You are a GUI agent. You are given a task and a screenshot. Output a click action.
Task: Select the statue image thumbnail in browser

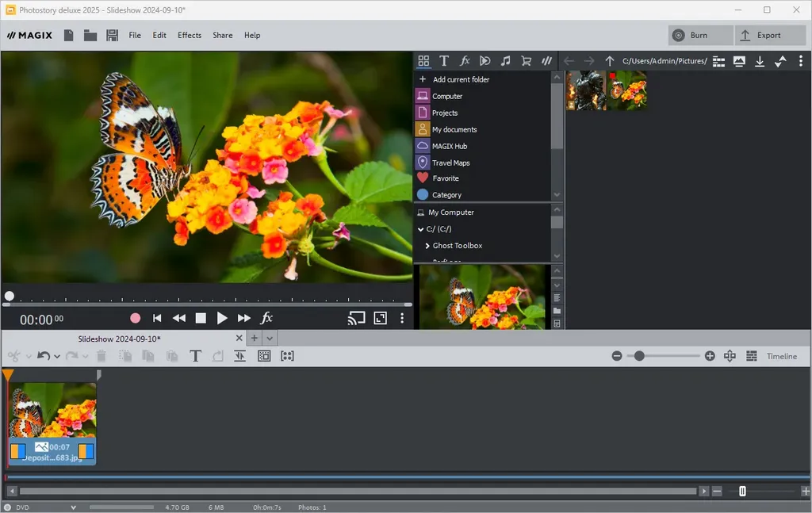tap(586, 90)
